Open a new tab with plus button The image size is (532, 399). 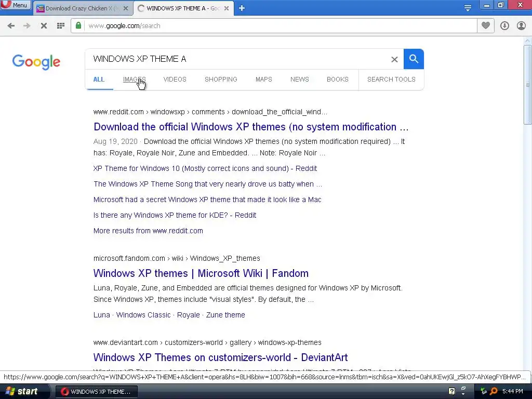[242, 8]
